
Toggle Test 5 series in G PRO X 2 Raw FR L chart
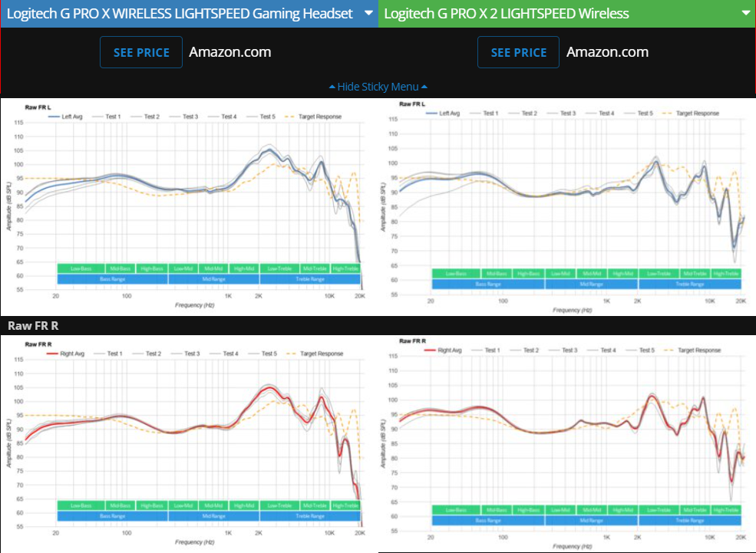[638, 114]
